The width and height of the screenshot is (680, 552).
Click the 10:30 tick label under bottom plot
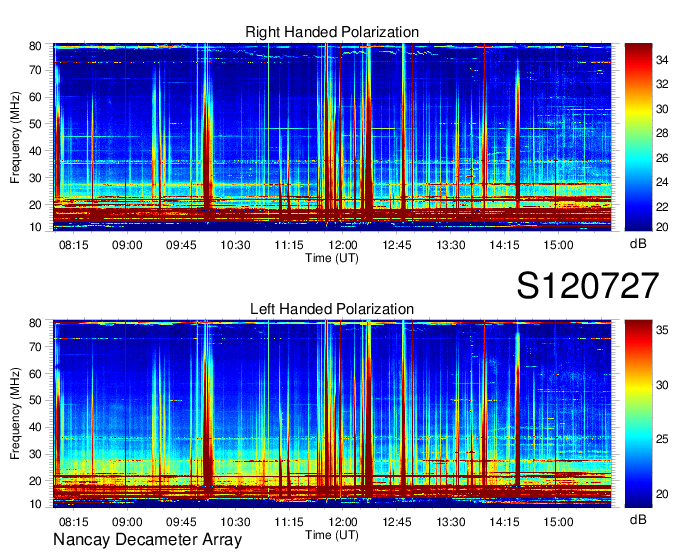(235, 522)
